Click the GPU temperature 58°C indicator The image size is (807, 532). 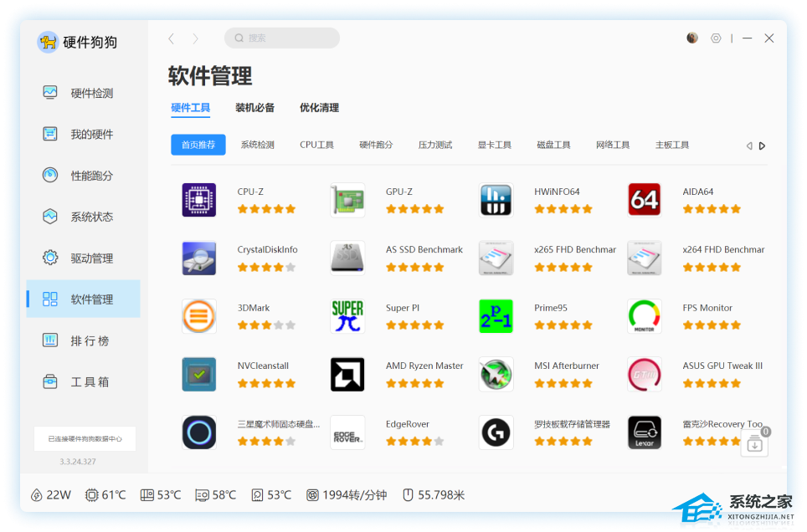point(216,495)
